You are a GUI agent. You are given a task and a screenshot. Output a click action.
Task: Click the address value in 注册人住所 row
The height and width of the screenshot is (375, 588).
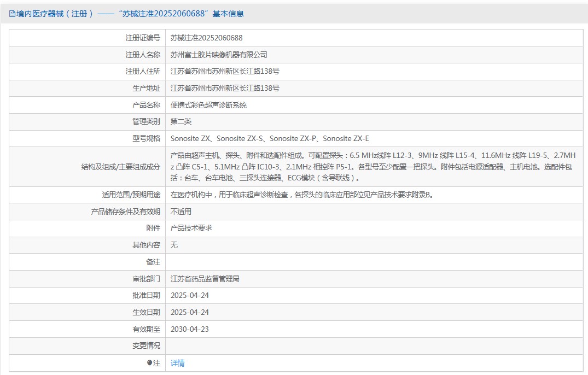coord(225,71)
